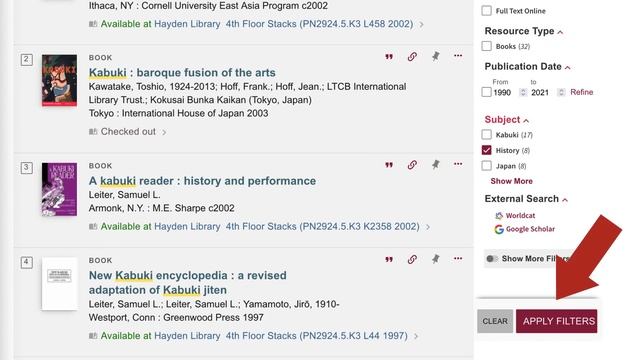Viewport: 640px width, 360px height.
Task: Collapse the External Search section
Action: click(x=565, y=200)
